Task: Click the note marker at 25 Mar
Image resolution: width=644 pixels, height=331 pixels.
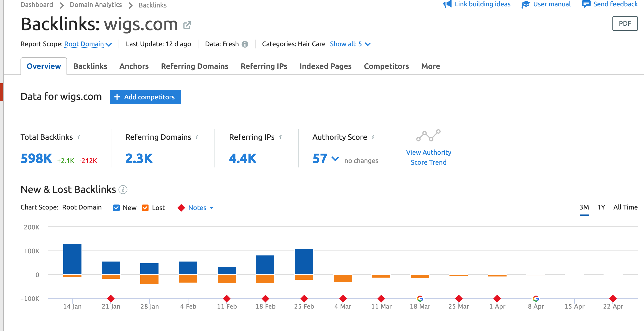Action: pyautogui.click(x=459, y=299)
